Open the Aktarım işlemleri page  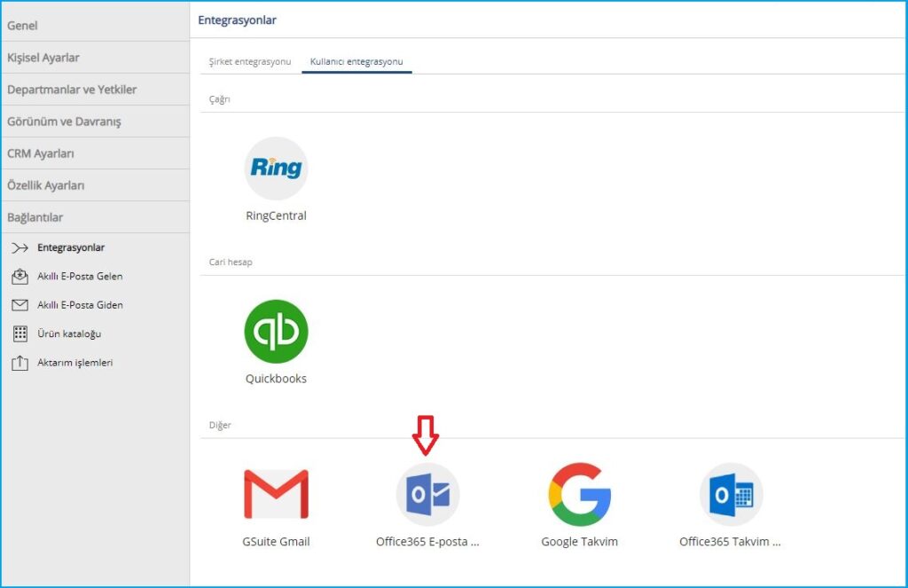click(75, 363)
